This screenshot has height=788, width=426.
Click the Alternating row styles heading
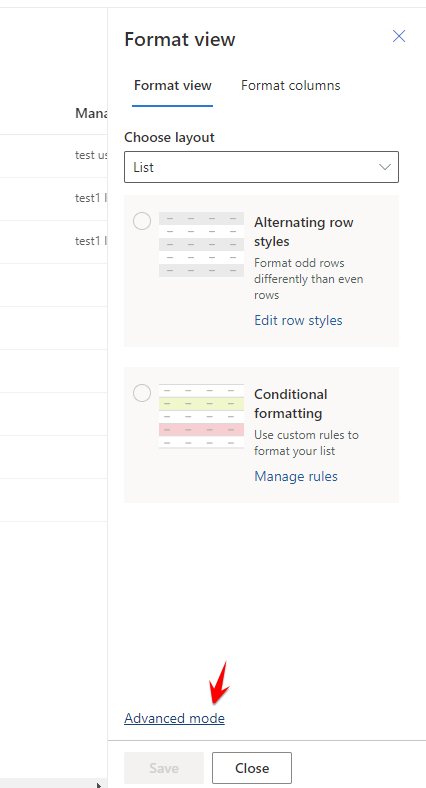coord(303,232)
